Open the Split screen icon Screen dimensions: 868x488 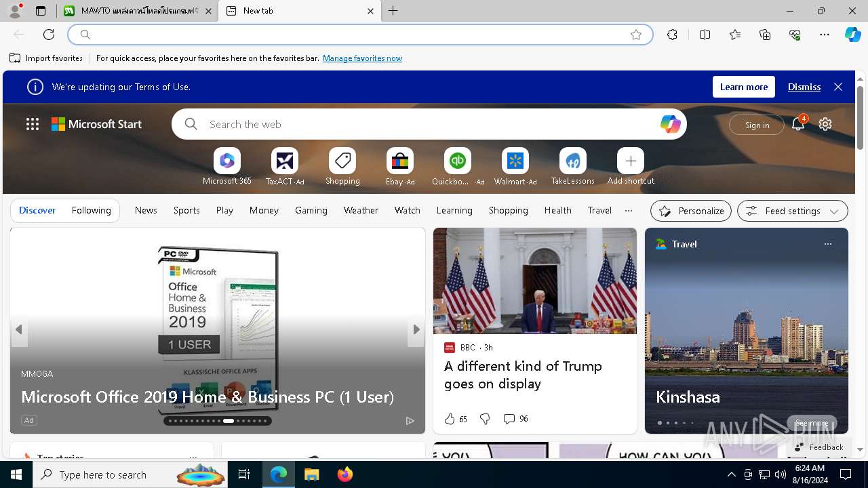[x=705, y=35]
